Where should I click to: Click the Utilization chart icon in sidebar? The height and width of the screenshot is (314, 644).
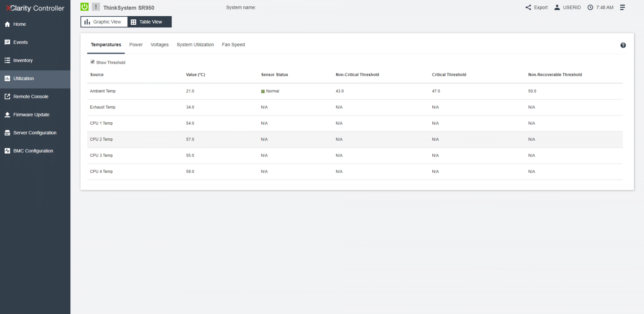click(x=7, y=78)
